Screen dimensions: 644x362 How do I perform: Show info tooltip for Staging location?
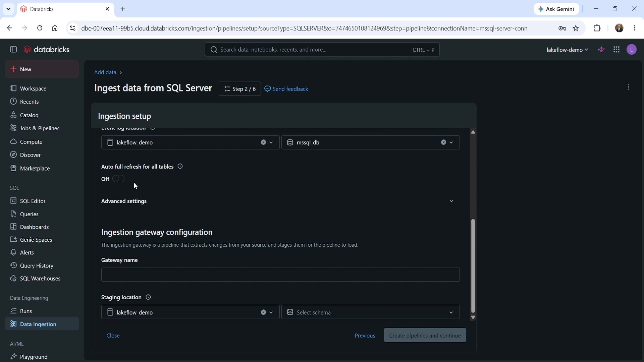[x=148, y=297]
